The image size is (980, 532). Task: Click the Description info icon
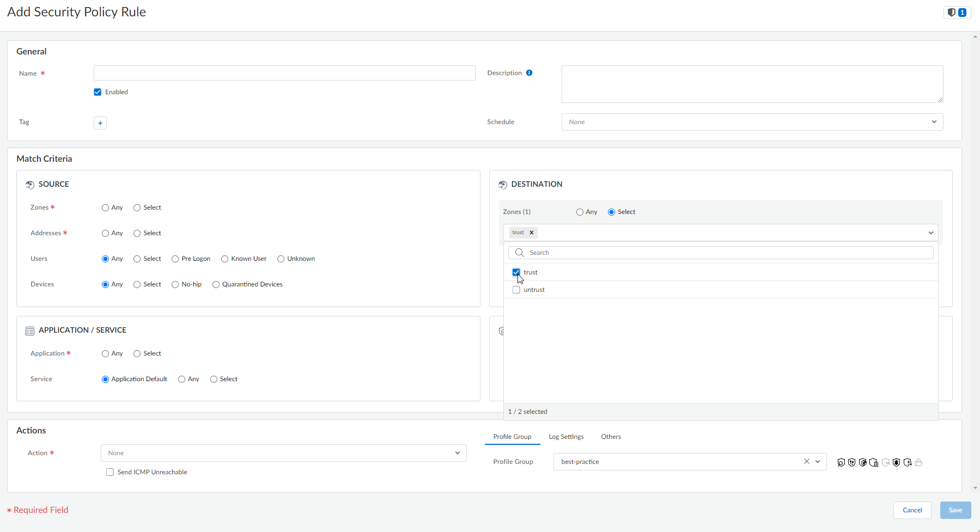click(529, 73)
